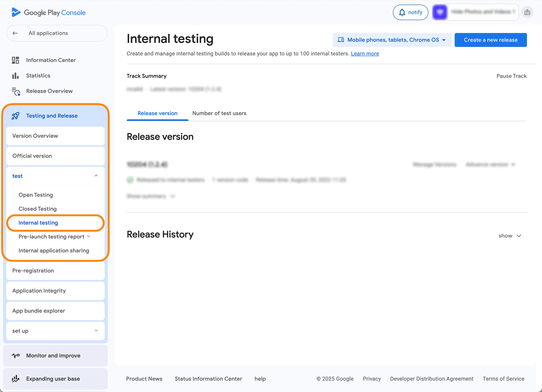
Task: Click Status Information Center footer link
Action: pos(208,379)
